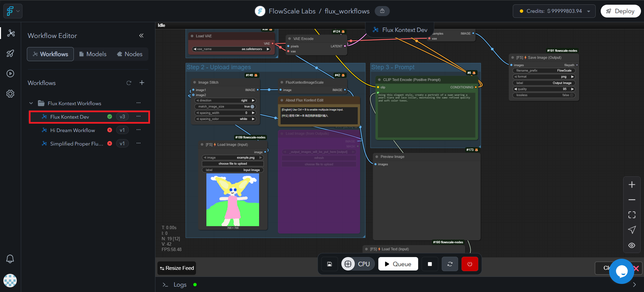Open the play runs sidebar icon

click(x=10, y=74)
